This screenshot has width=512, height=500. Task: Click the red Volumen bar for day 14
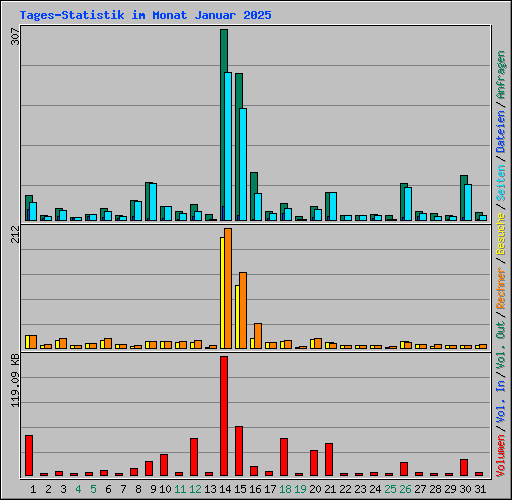(224, 416)
